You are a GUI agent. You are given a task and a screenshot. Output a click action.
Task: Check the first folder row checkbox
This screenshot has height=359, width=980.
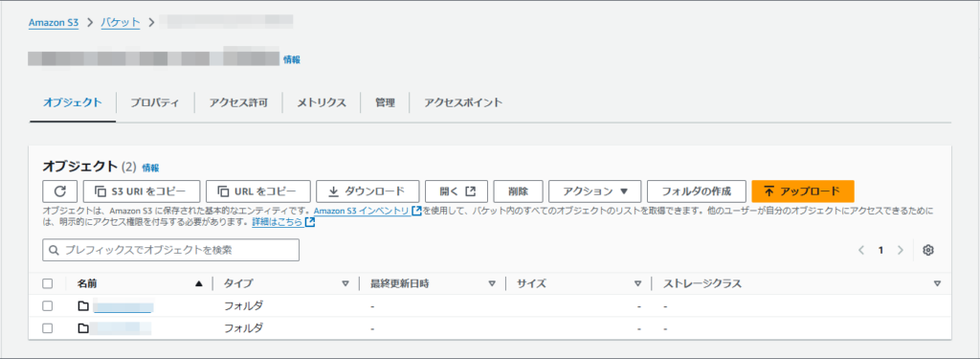48,306
